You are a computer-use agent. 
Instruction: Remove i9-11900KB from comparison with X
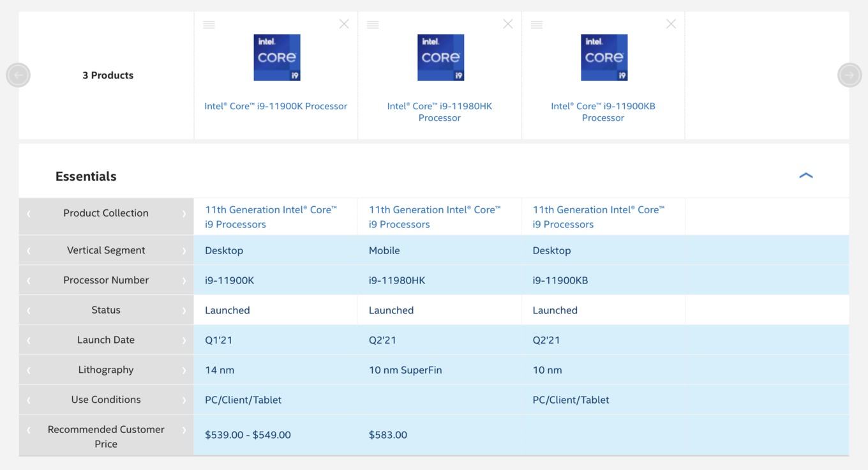click(671, 24)
